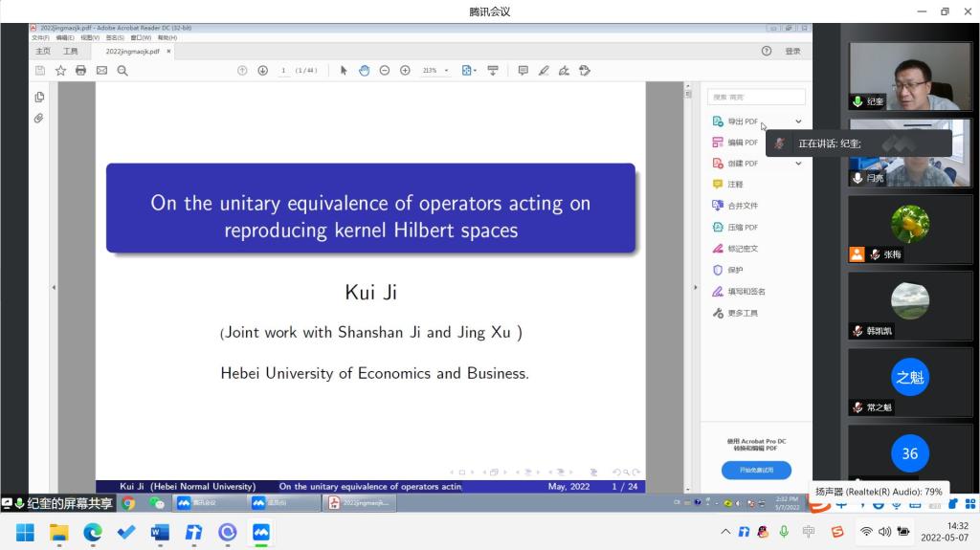The height and width of the screenshot is (550, 980).
Task: Click the blue 开始免费试用 button
Action: point(756,470)
